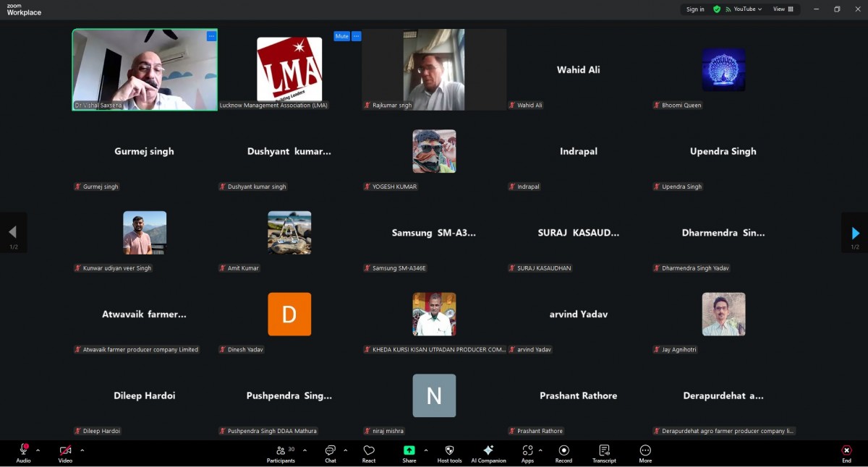Open the Apps menu icon

[x=527, y=453]
